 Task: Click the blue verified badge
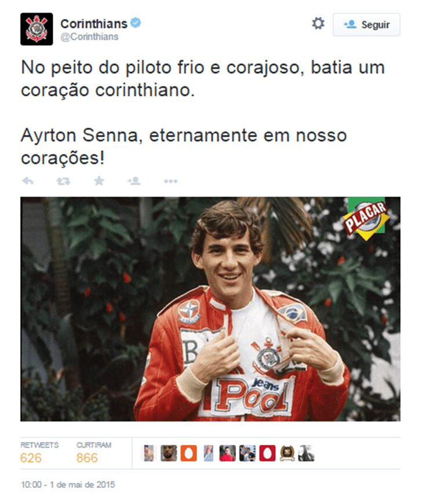[136, 23]
